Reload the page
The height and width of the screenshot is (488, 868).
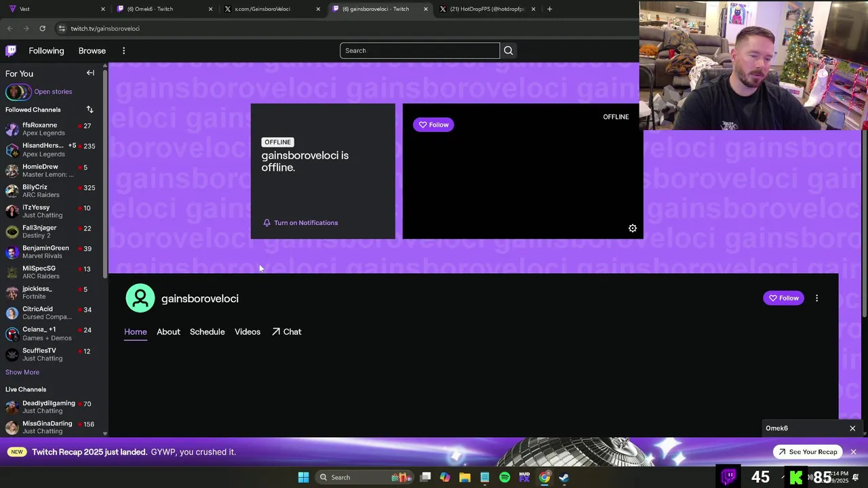[x=42, y=28]
